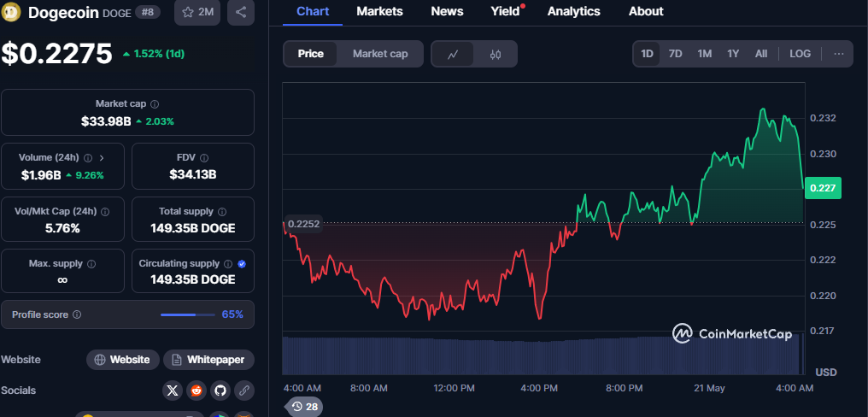Set chart range to 1M
This screenshot has width=868, height=417.
coord(704,54)
